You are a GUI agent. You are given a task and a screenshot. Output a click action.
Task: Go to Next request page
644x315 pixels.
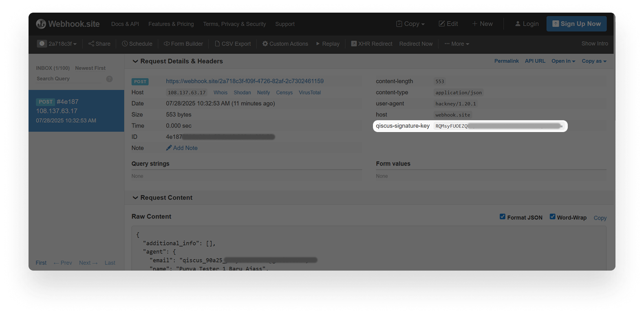coord(88,263)
